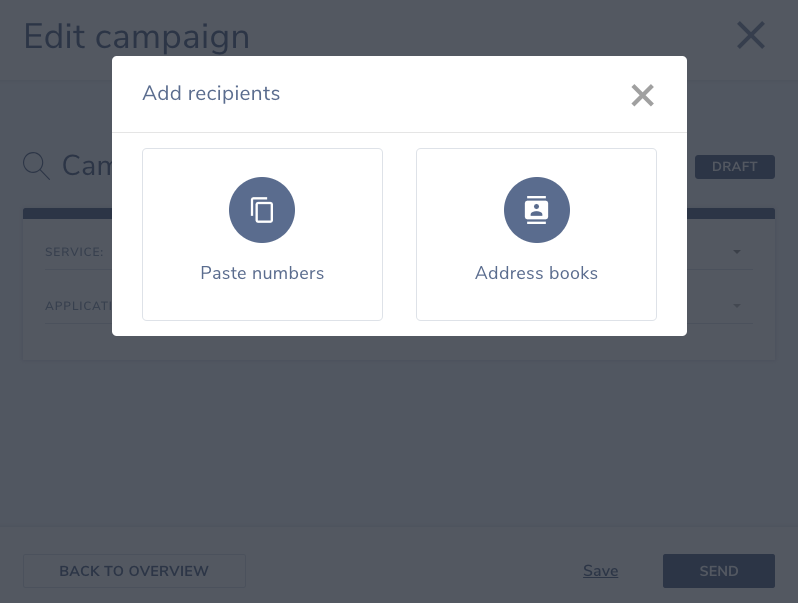Close the Add recipients dialog

[642, 95]
